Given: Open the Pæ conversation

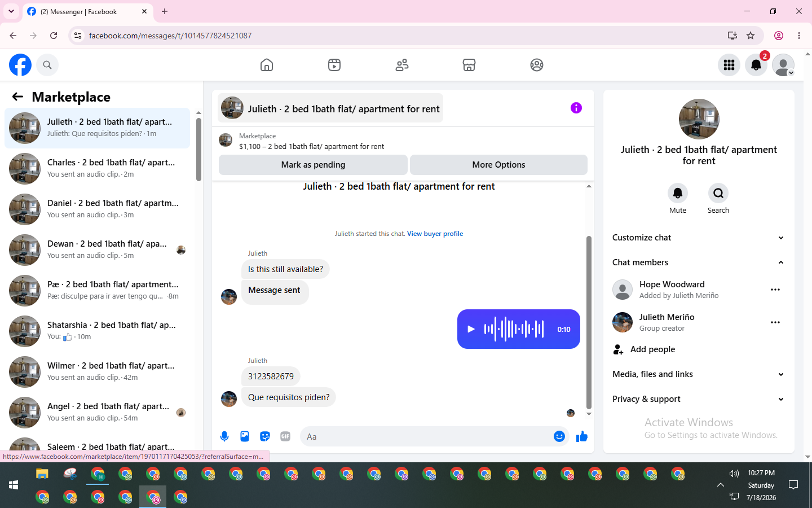Looking at the screenshot, I should pyautogui.click(x=97, y=291).
